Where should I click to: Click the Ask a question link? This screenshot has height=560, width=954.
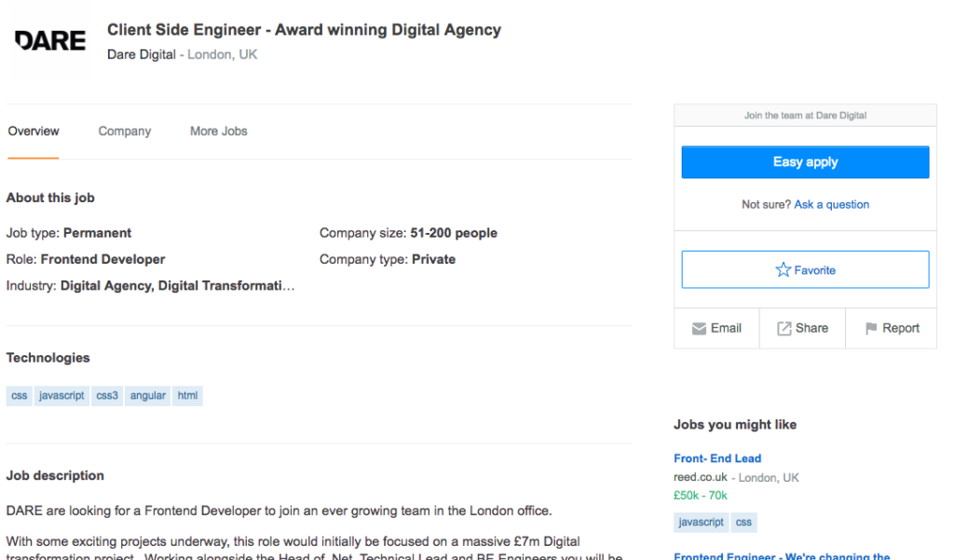pyautogui.click(x=831, y=204)
